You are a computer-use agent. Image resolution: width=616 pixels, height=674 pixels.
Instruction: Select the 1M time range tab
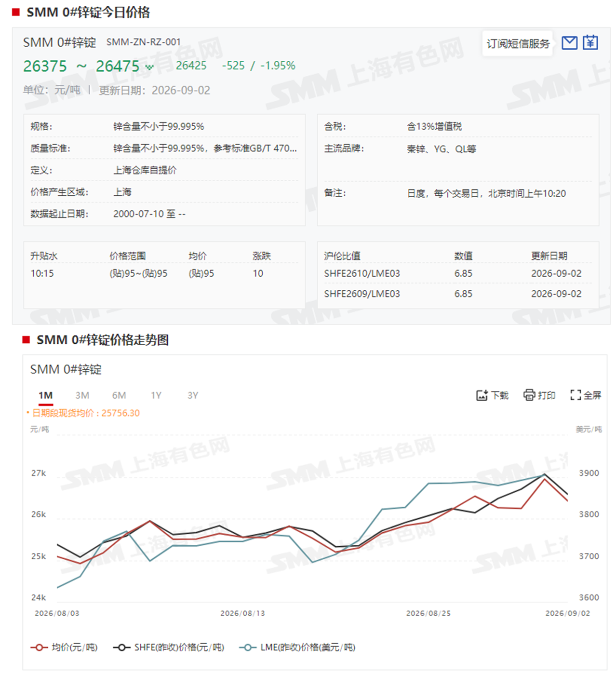[46, 395]
